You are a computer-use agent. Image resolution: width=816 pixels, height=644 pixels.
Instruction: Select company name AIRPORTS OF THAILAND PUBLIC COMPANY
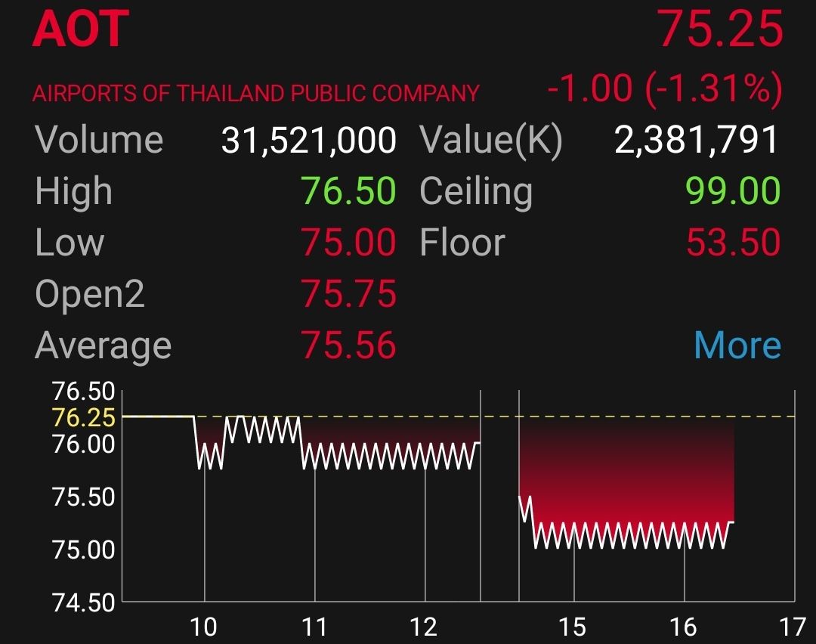pos(255,93)
